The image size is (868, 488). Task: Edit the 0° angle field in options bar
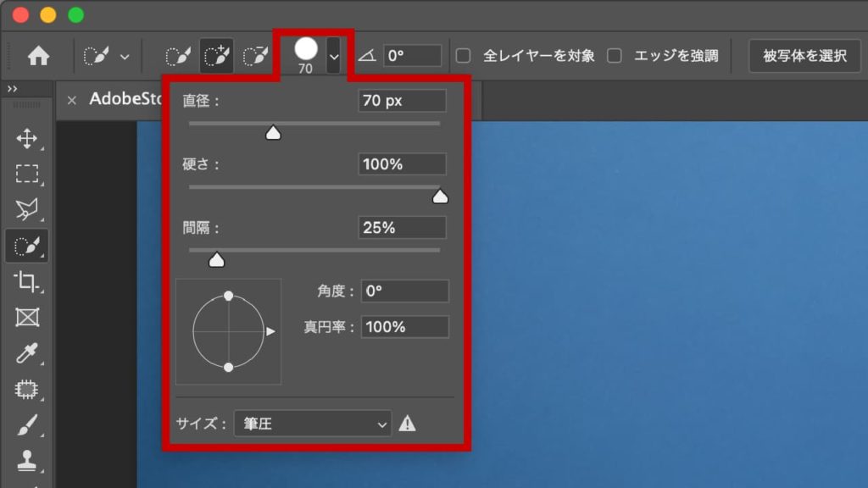click(413, 55)
